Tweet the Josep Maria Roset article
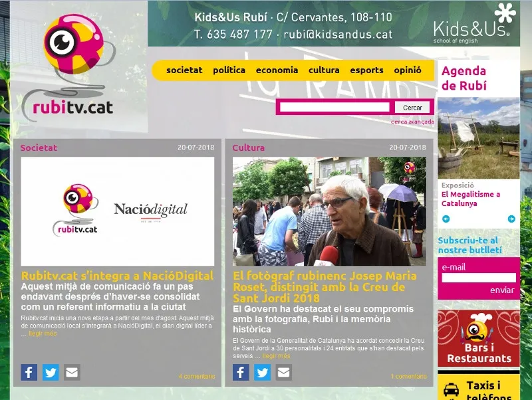 (x=262, y=372)
